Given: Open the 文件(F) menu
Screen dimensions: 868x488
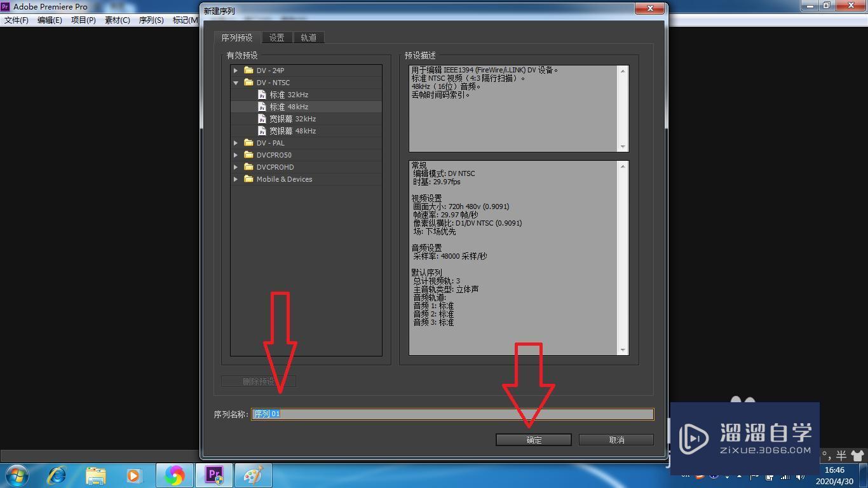Looking at the screenshot, I should [x=15, y=20].
